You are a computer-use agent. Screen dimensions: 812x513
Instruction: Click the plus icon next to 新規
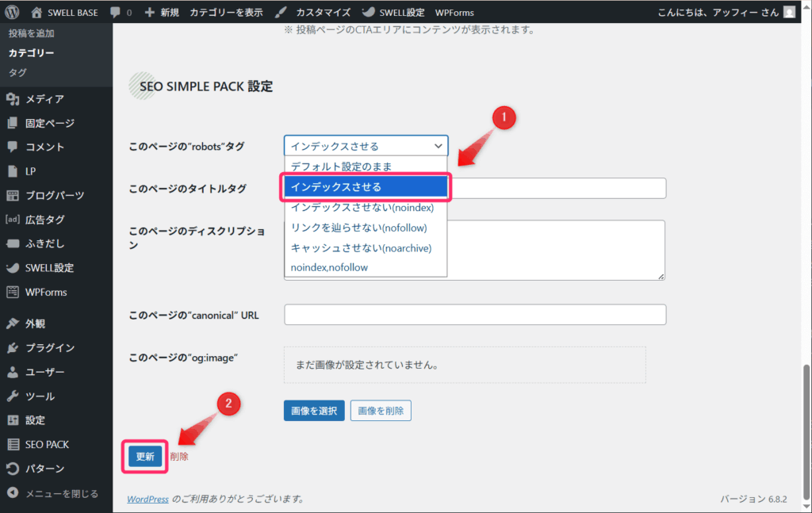coord(150,12)
